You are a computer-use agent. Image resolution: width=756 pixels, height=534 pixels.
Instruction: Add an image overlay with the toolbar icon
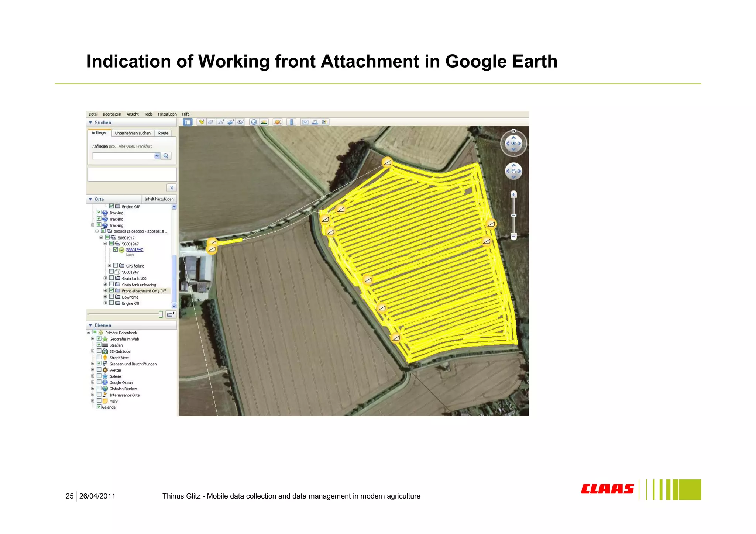pos(231,122)
